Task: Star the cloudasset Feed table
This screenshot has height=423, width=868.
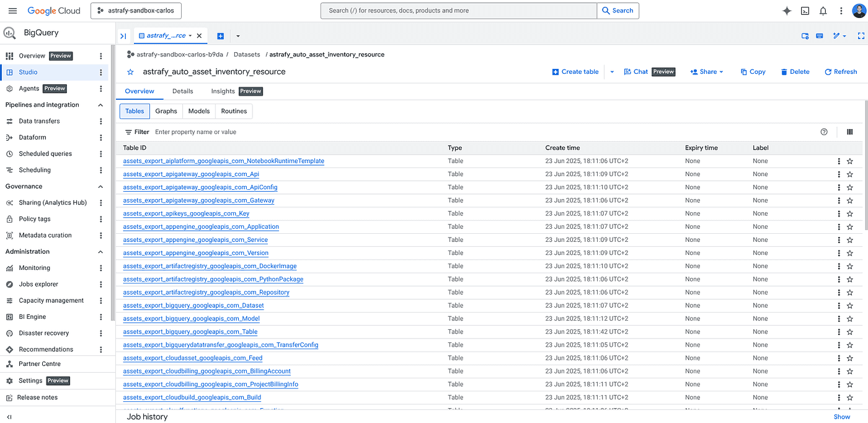Action: [x=850, y=358]
